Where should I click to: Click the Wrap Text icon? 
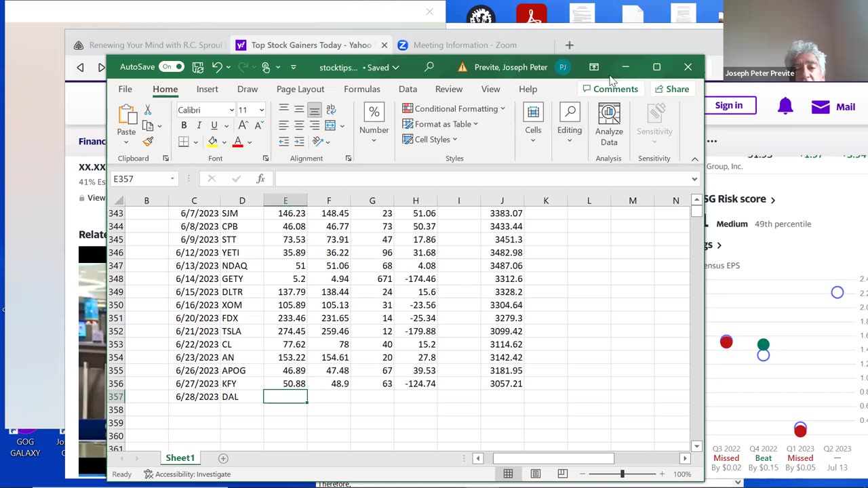tap(331, 109)
